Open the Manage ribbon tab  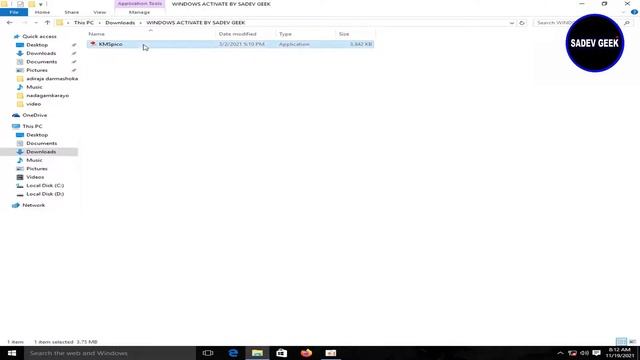[x=139, y=12]
